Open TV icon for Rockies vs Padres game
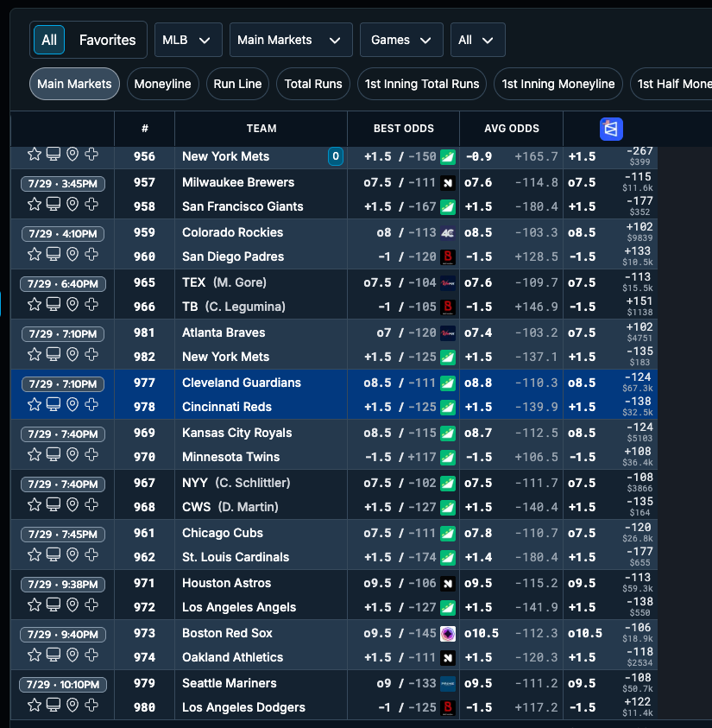The width and height of the screenshot is (712, 728). tap(54, 255)
